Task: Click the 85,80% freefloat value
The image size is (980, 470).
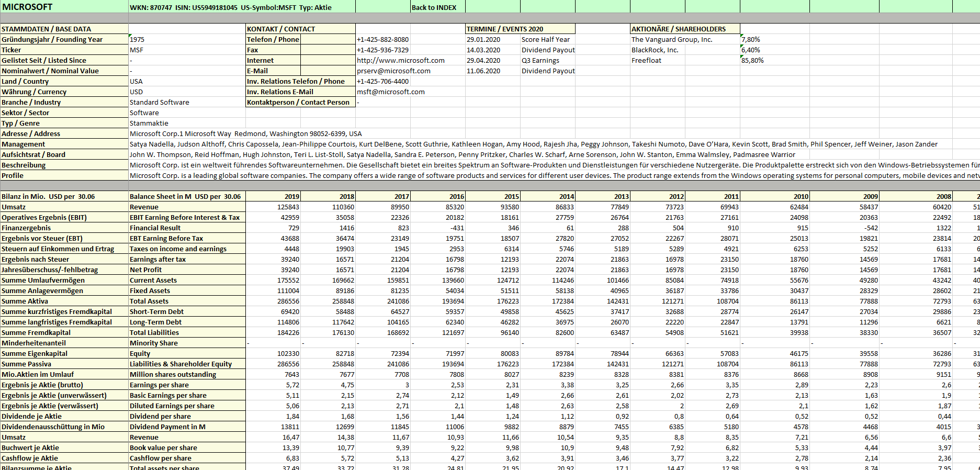Action: tap(774, 60)
